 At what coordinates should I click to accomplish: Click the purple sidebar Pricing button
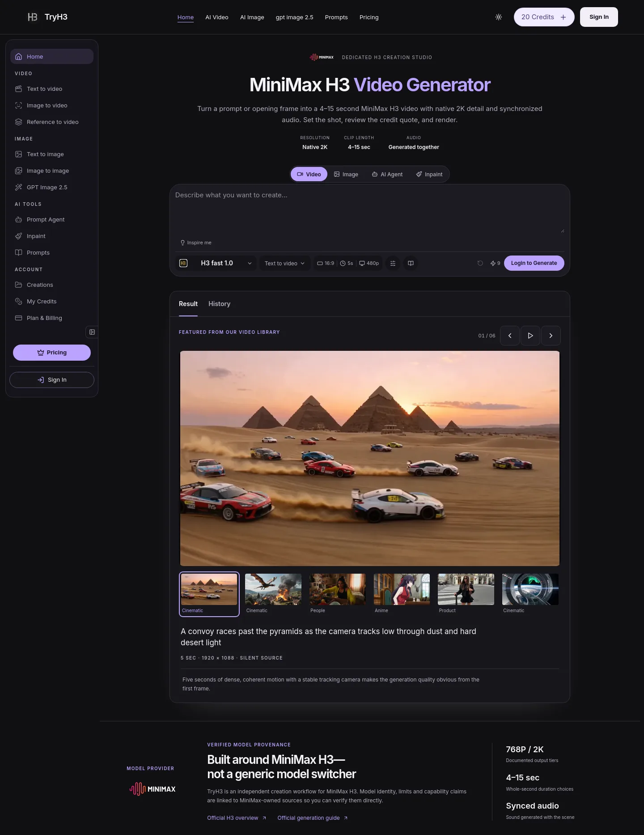[52, 353]
